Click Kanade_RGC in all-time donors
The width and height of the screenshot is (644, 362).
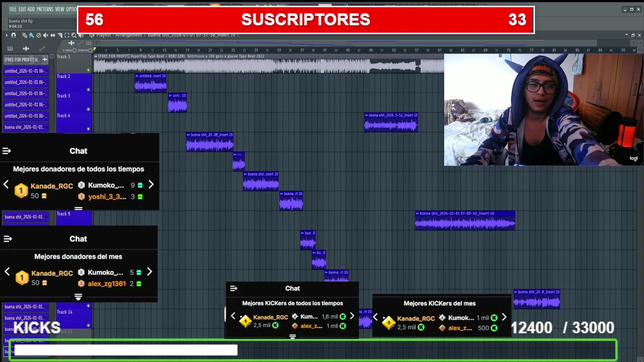52,186
